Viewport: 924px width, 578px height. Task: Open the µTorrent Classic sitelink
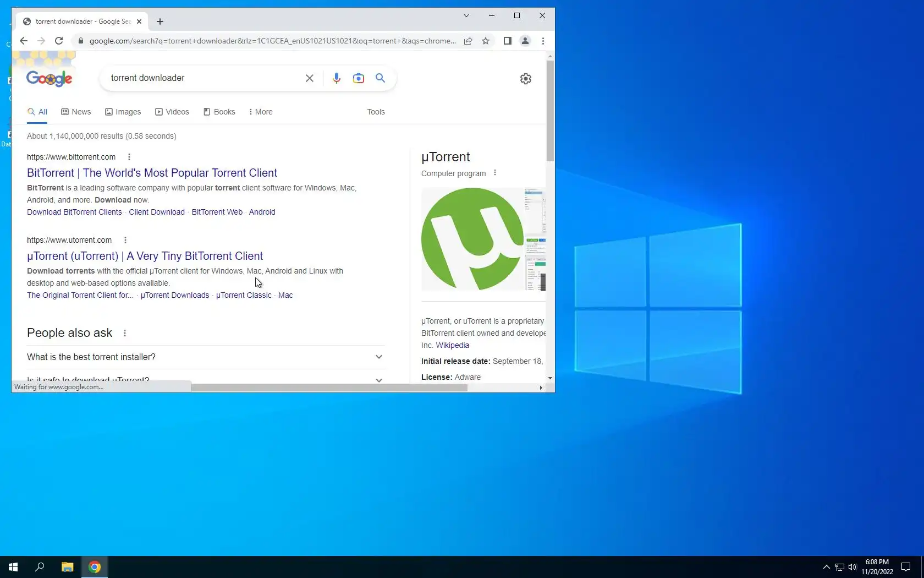click(244, 295)
